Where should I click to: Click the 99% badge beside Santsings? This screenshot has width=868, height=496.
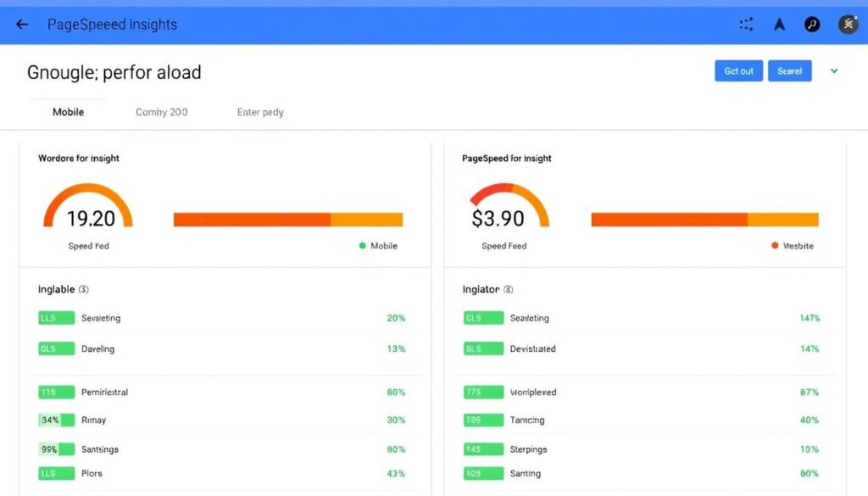[x=57, y=449]
